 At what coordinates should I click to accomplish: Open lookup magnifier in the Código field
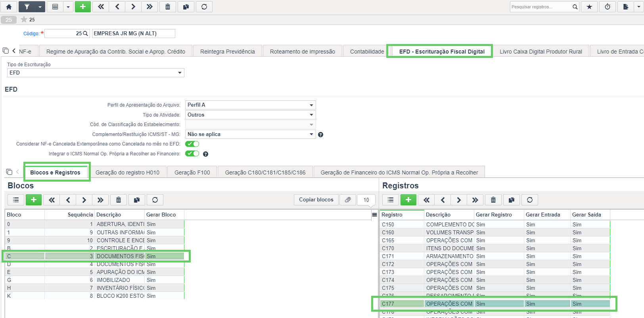click(x=85, y=34)
